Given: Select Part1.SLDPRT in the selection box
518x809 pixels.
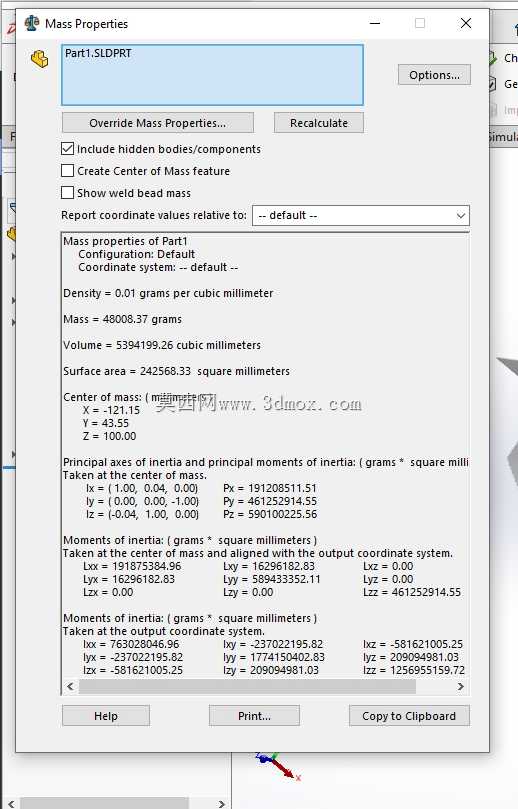Looking at the screenshot, I should click(98, 53).
